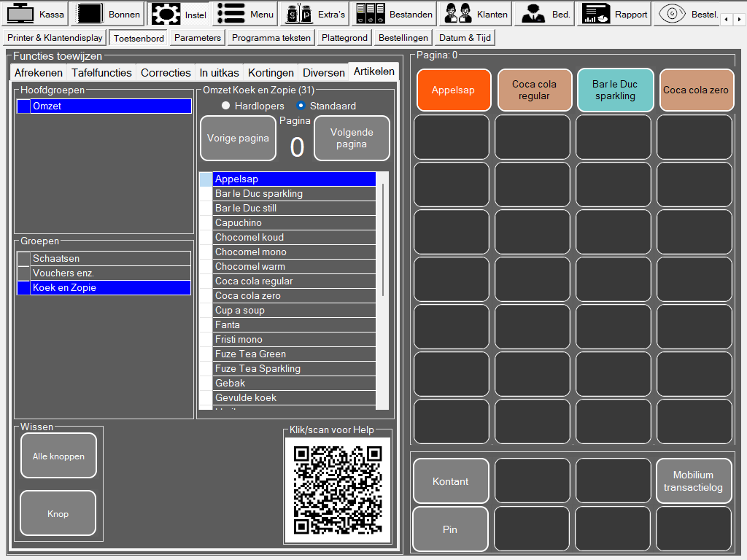The image size is (747, 560).
Task: Open the Kassa cash register icon
Action: (21, 14)
